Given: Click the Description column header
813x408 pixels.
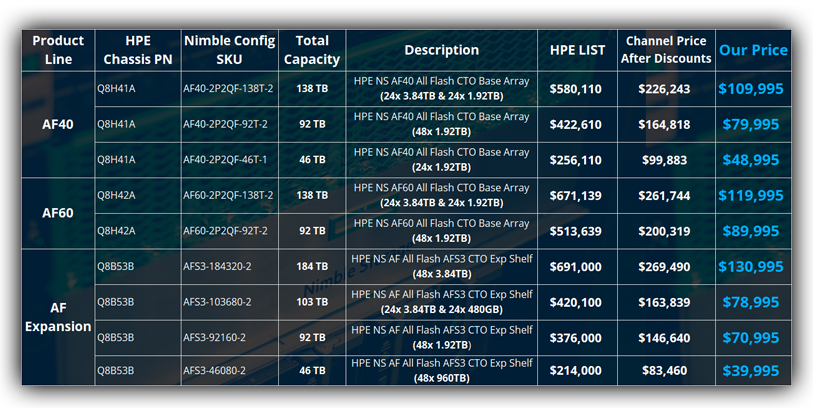Looking at the screenshot, I should (x=441, y=50).
